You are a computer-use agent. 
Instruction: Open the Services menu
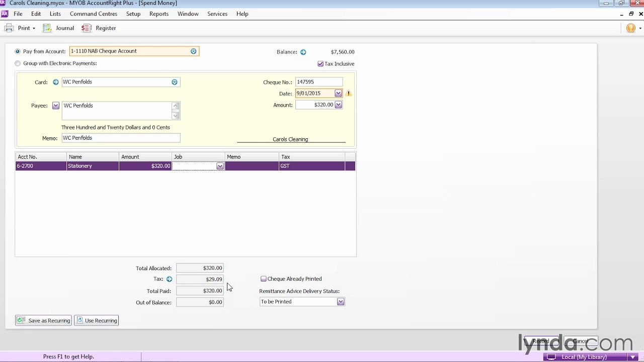[x=217, y=14]
